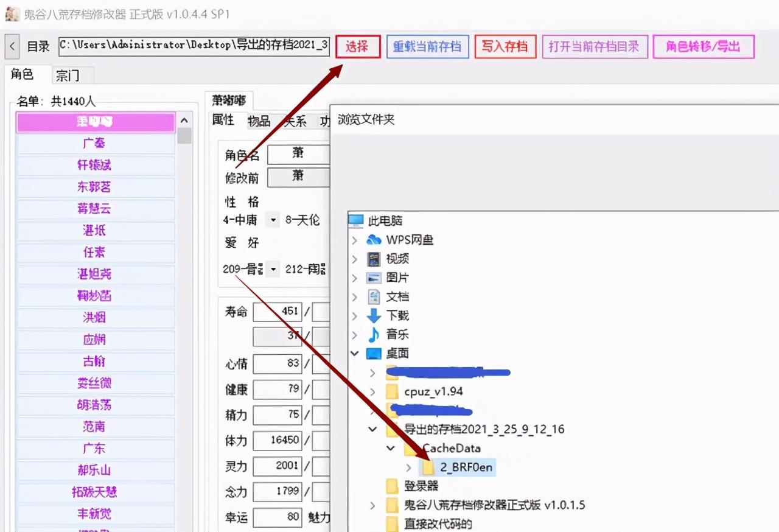Click the 登录器 folder icon

[x=393, y=486]
